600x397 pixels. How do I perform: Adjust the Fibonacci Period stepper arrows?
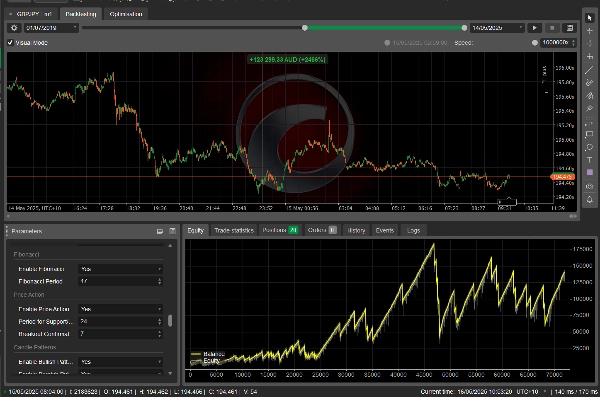(x=160, y=281)
